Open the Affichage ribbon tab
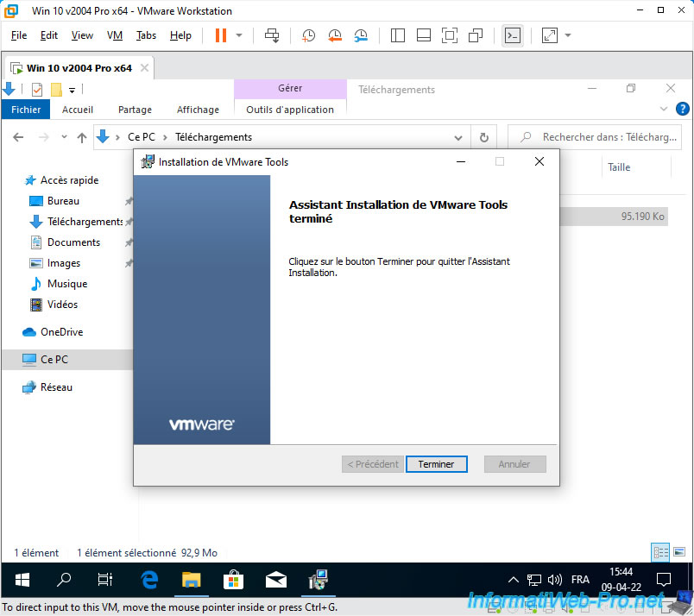 (x=198, y=110)
